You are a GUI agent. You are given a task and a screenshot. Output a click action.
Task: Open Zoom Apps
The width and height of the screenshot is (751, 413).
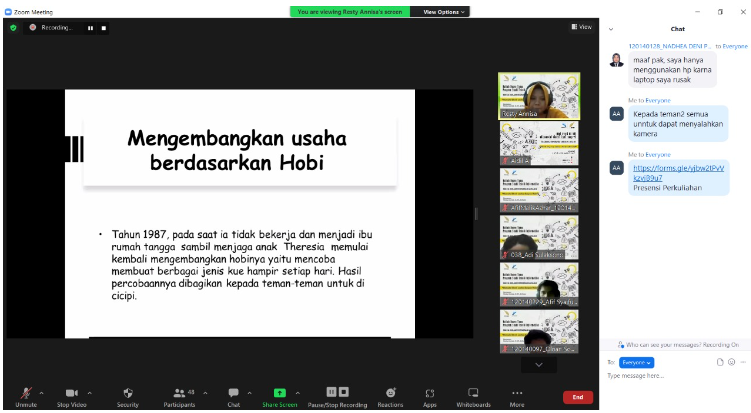point(429,394)
